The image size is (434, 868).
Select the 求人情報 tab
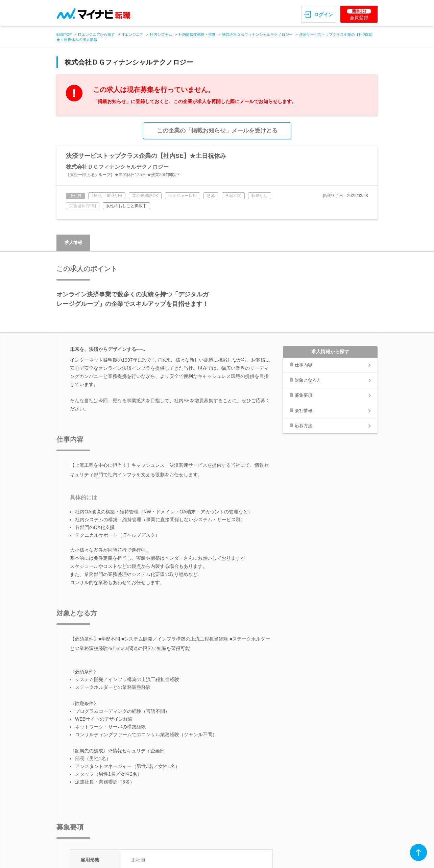tap(73, 243)
